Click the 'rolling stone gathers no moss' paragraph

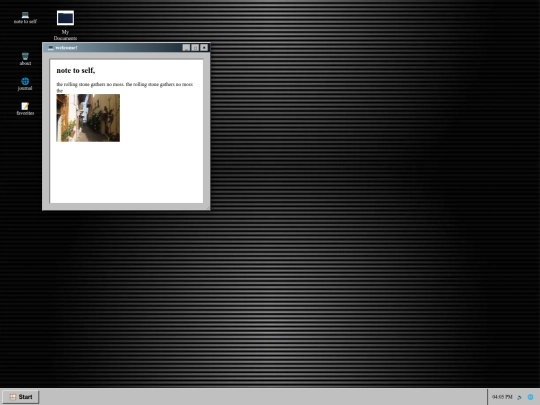coord(125,87)
